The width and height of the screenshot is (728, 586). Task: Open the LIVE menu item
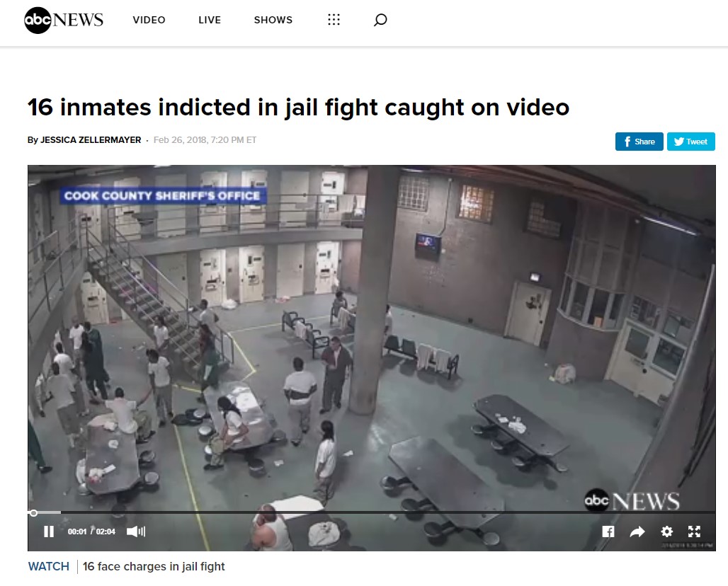[210, 20]
